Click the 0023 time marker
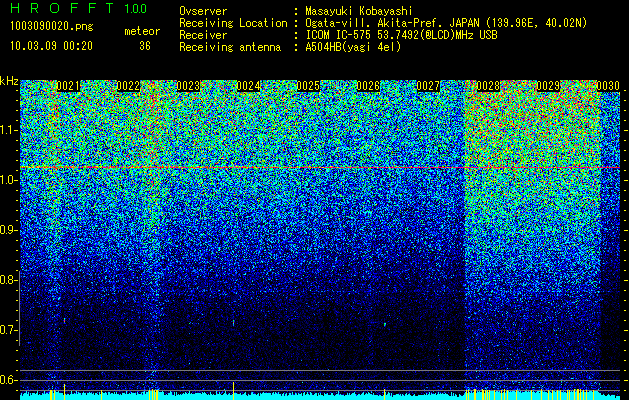Viewport: 629px width, 400px height. coord(188,86)
